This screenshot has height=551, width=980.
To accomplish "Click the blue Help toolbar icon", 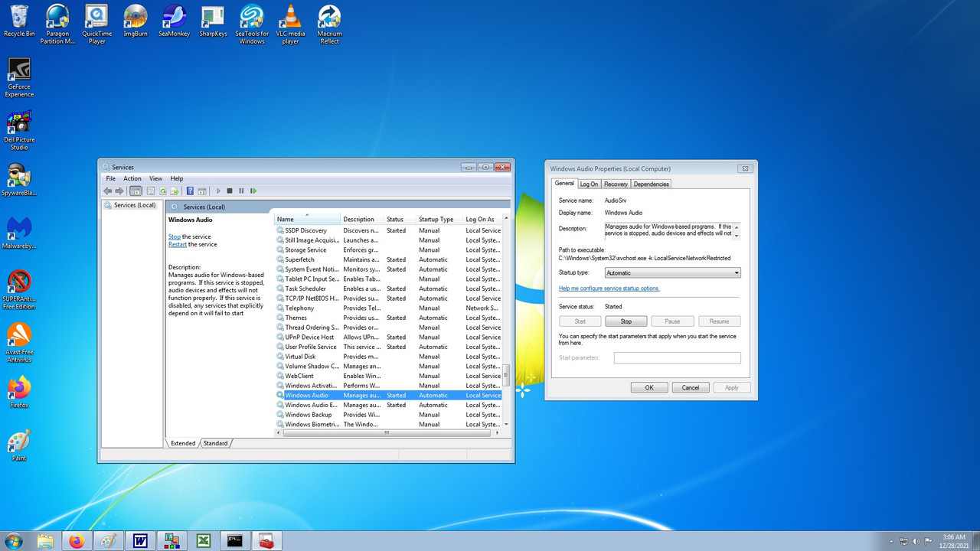I will point(190,191).
